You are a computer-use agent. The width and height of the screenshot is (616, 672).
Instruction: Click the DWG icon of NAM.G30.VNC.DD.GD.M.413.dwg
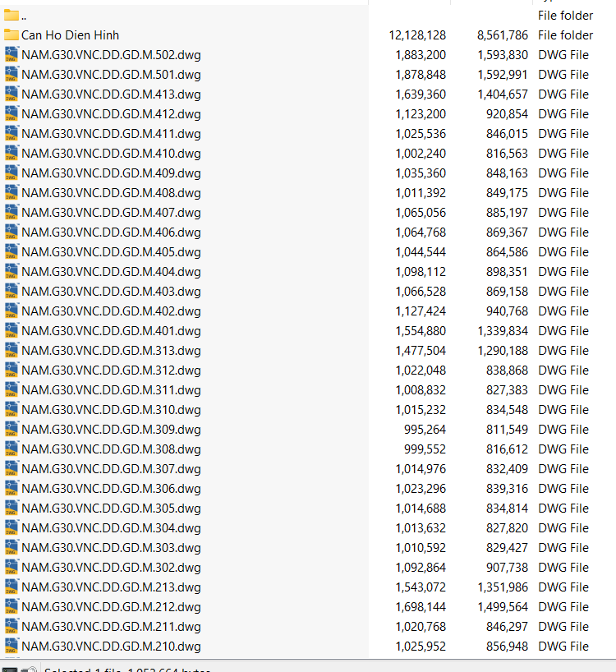coord(11,94)
